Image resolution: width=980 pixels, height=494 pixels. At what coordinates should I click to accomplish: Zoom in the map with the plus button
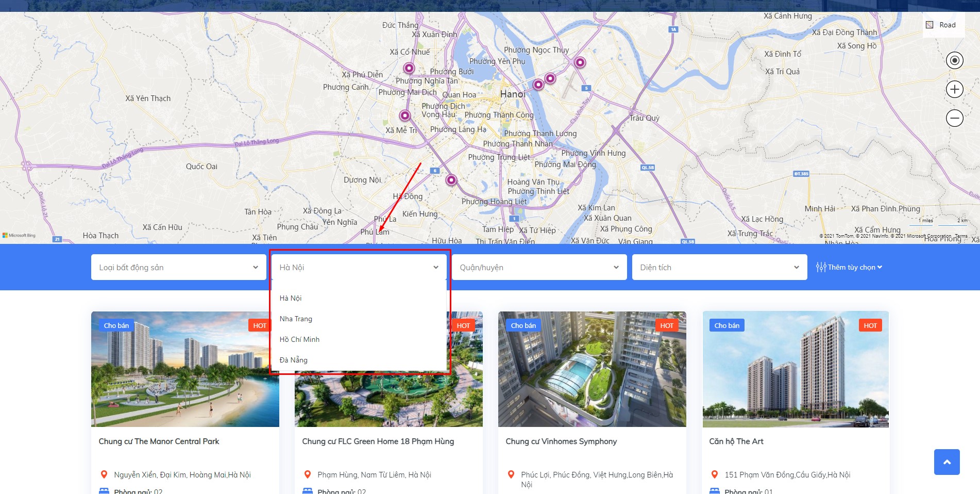(954, 89)
